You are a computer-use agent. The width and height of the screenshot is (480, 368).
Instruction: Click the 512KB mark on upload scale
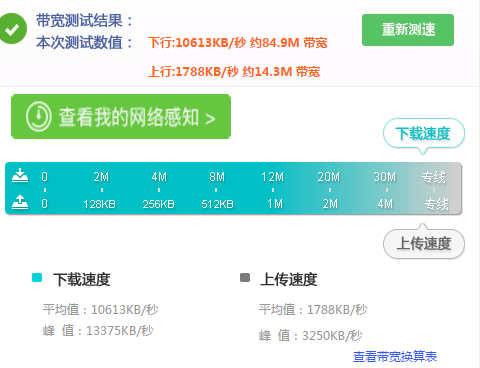click(217, 204)
